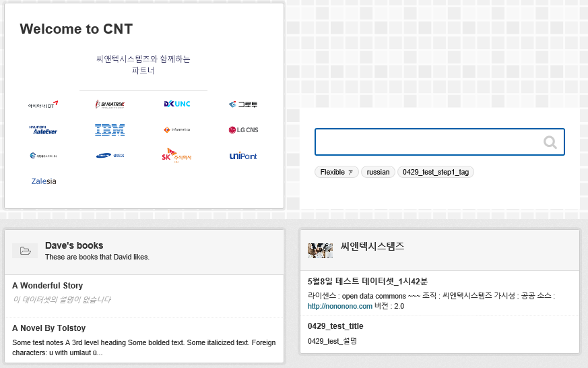Screen dimensions: 588x368
Task: Follow the http://nononono.com link
Action: click(339, 306)
